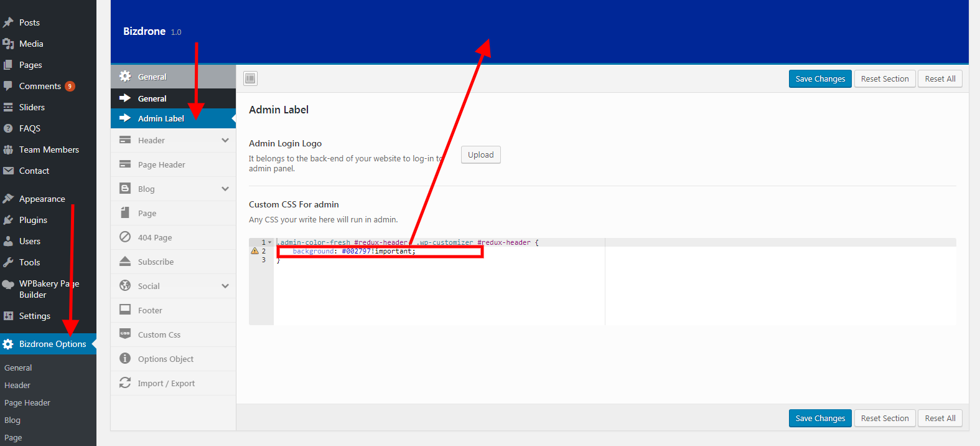Click the Import / Export refresh icon
980x446 pixels.
tap(125, 382)
